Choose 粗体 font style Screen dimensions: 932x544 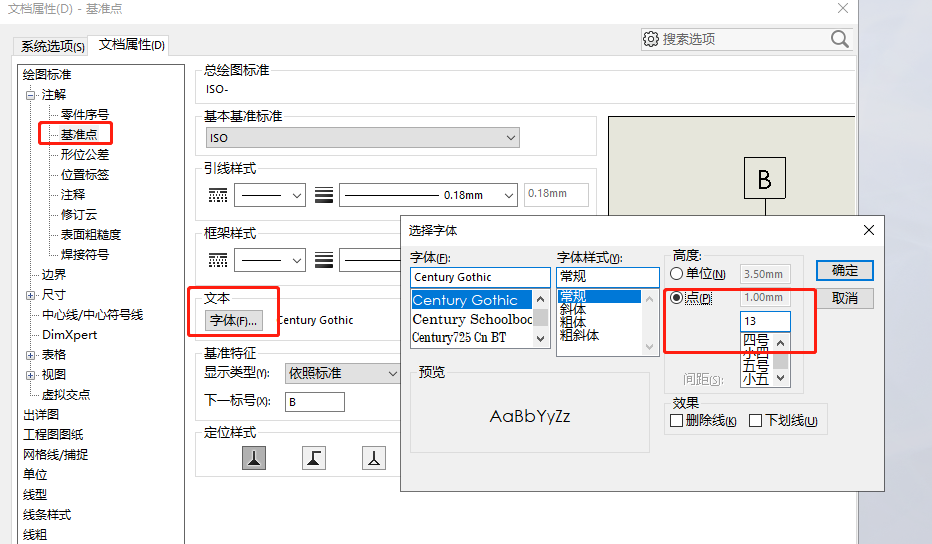tap(572, 322)
